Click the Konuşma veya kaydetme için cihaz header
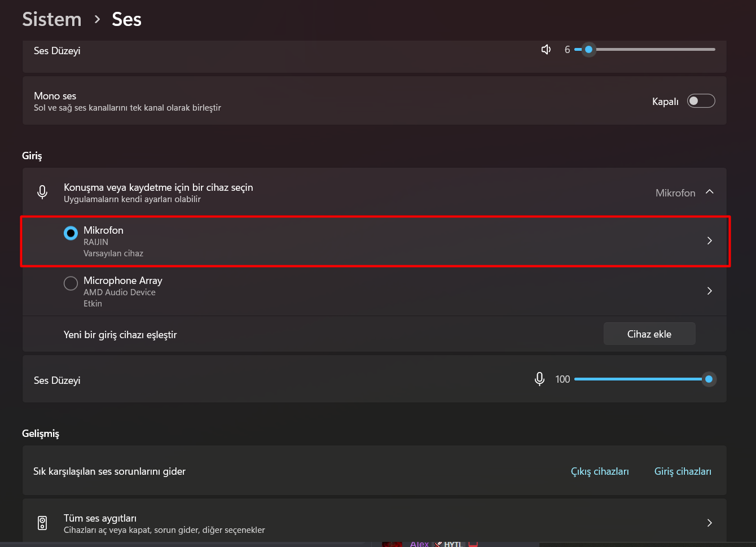This screenshot has height=547, width=756. pos(339,192)
